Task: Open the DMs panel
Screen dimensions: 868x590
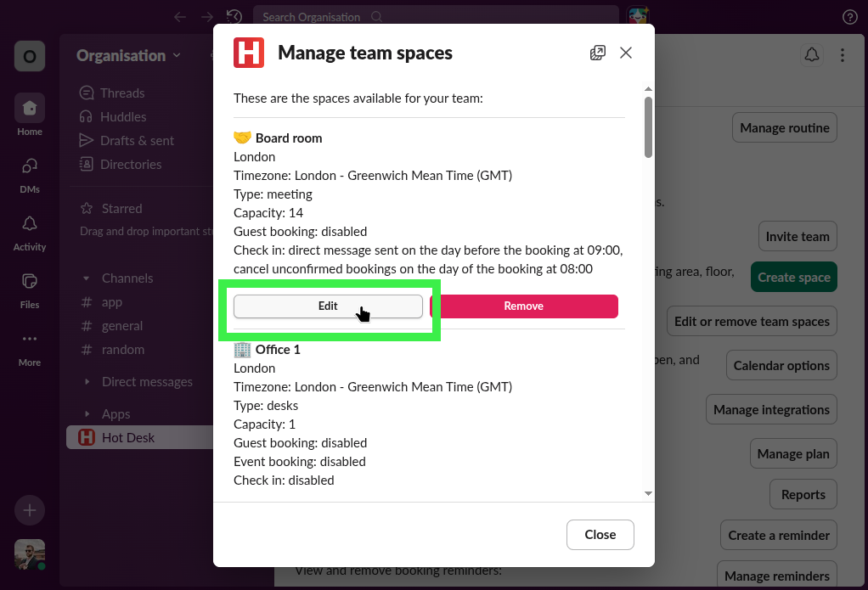Action: pyautogui.click(x=29, y=172)
